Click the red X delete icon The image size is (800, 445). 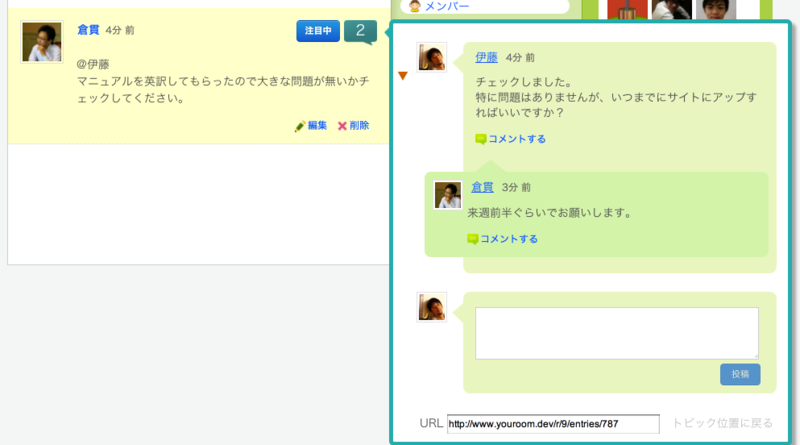pyautogui.click(x=342, y=126)
